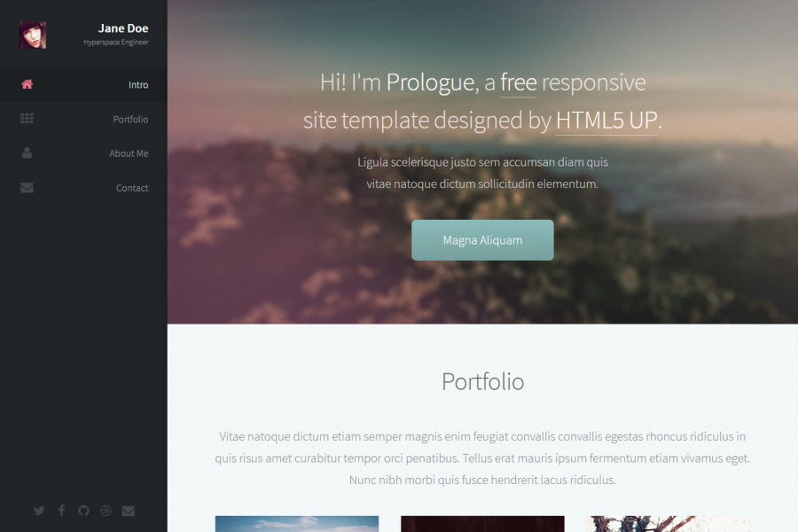Follow the HTML5 UP link in heading
The width and height of the screenshot is (798, 532).
click(x=606, y=121)
